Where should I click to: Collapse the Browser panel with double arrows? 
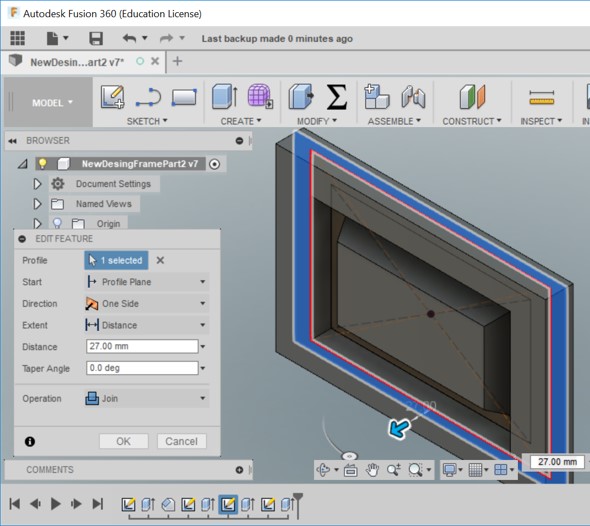pyautogui.click(x=12, y=141)
